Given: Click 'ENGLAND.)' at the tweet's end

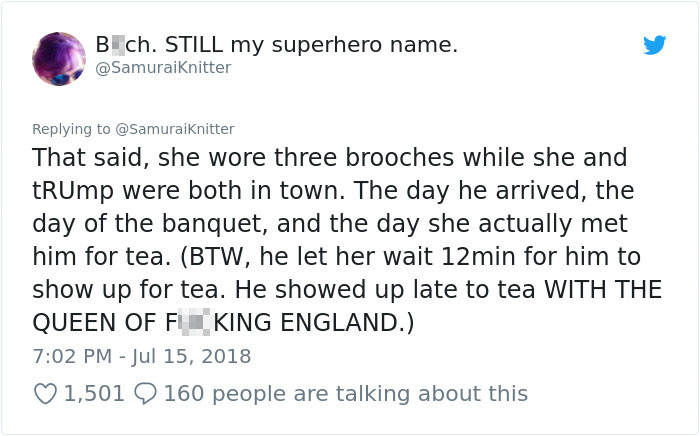Looking at the screenshot, I should [x=364, y=322].
